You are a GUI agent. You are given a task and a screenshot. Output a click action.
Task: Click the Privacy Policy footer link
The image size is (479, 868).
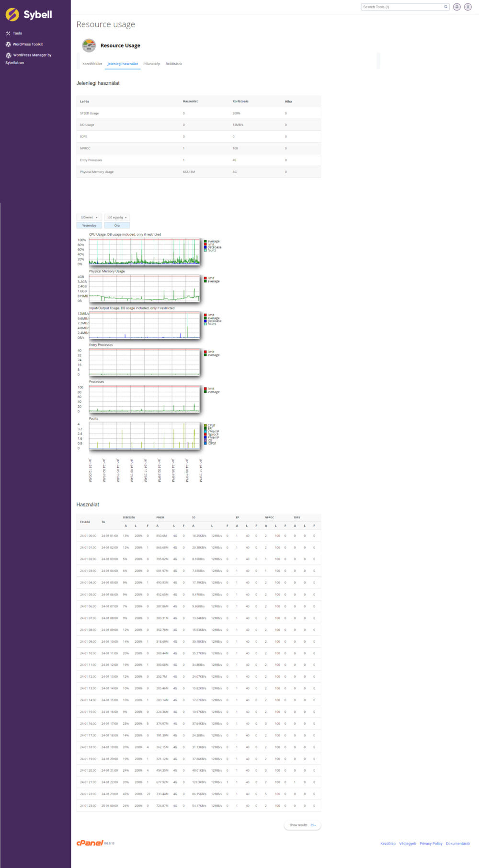431,844
